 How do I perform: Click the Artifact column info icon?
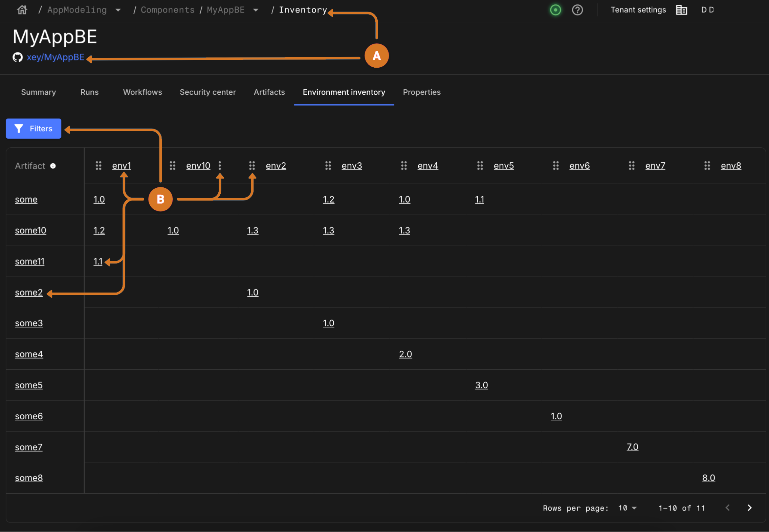(x=53, y=166)
